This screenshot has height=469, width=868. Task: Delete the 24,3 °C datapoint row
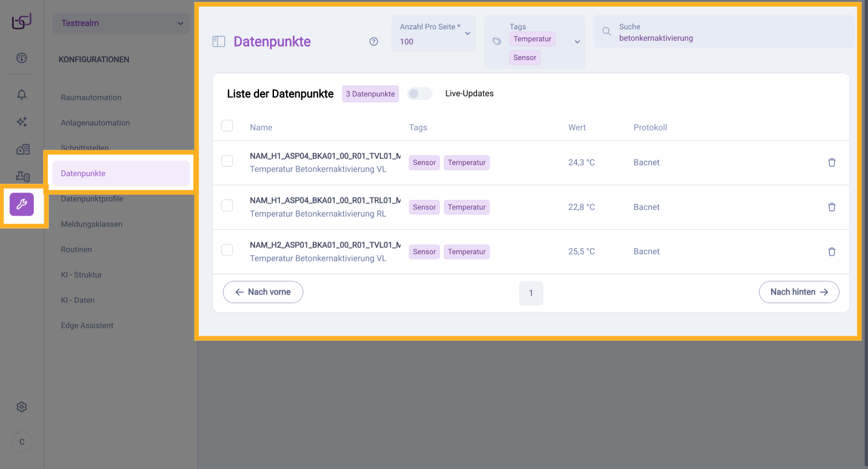(x=831, y=162)
